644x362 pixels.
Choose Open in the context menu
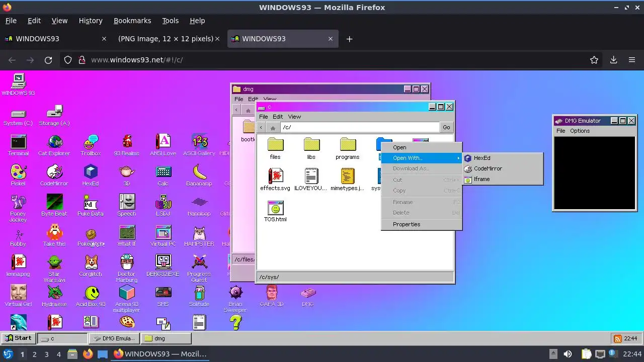coord(422,147)
